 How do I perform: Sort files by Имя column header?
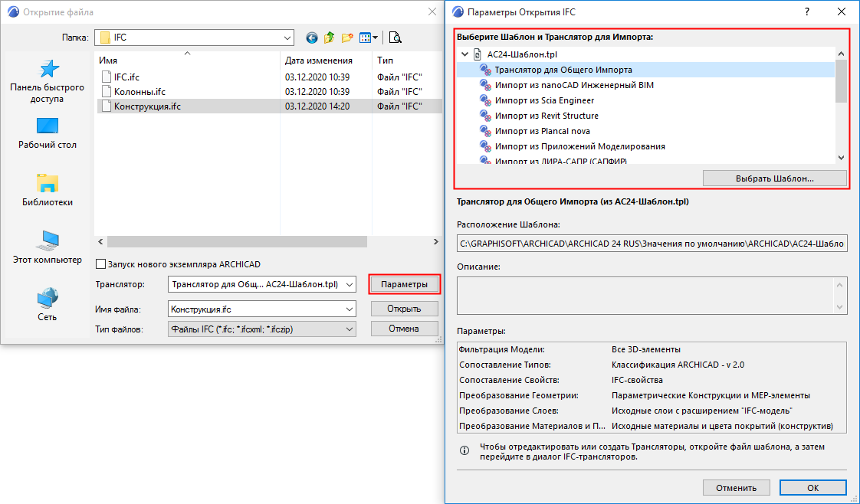[x=187, y=61]
